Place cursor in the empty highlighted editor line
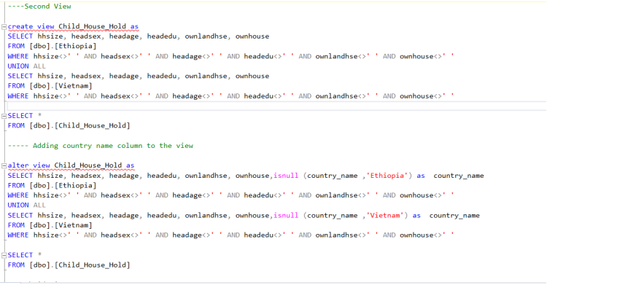The height and width of the screenshot is (285, 644). (x=275, y=106)
